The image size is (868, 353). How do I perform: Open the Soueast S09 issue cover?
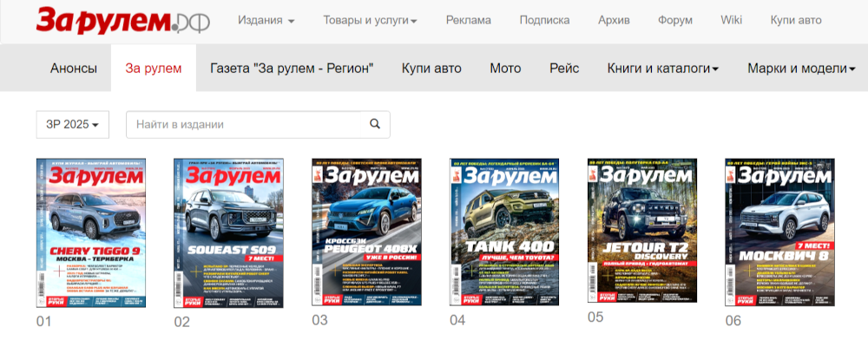pos(228,232)
